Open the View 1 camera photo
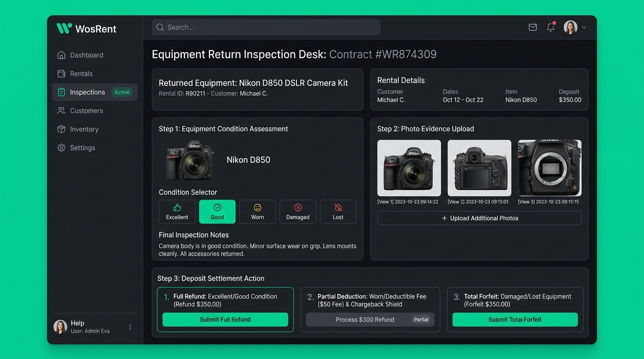This screenshot has width=644, height=359. 409,168
